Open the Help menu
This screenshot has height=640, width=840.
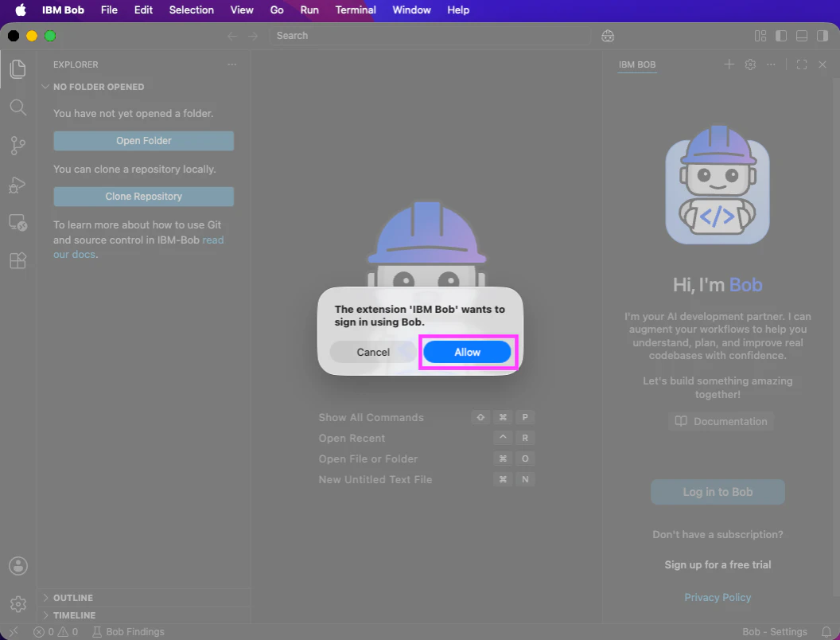[458, 10]
